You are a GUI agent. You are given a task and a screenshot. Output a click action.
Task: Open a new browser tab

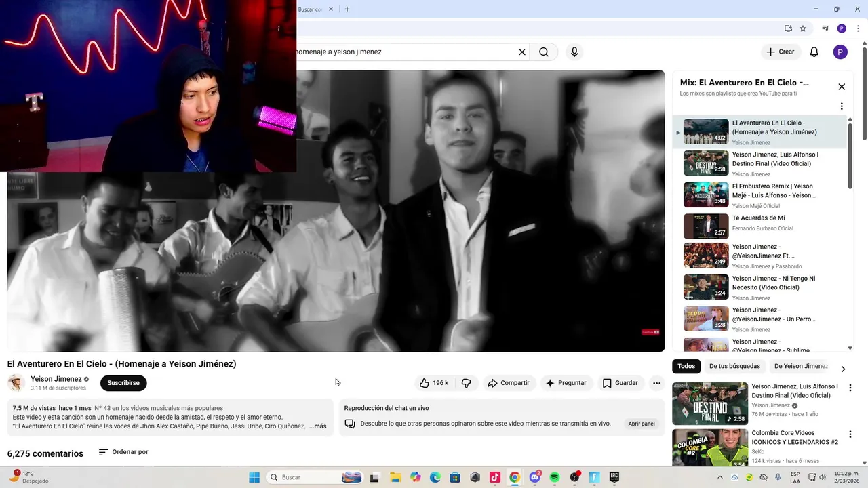(347, 9)
